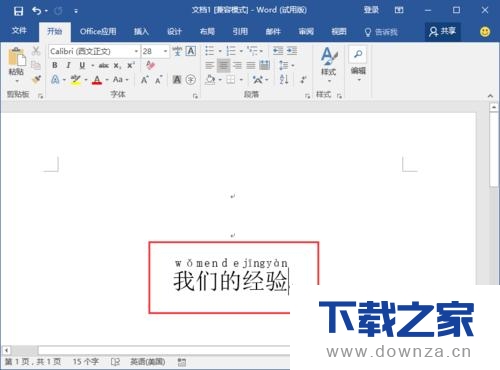The image size is (500, 370).
Task: Click the Decrease Indent icon
Action: 278,51
